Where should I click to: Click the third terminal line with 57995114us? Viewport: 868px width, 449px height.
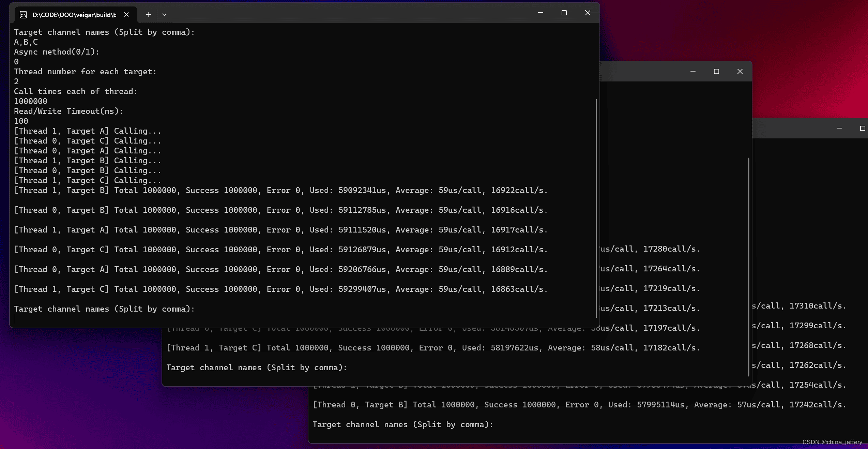(579, 405)
